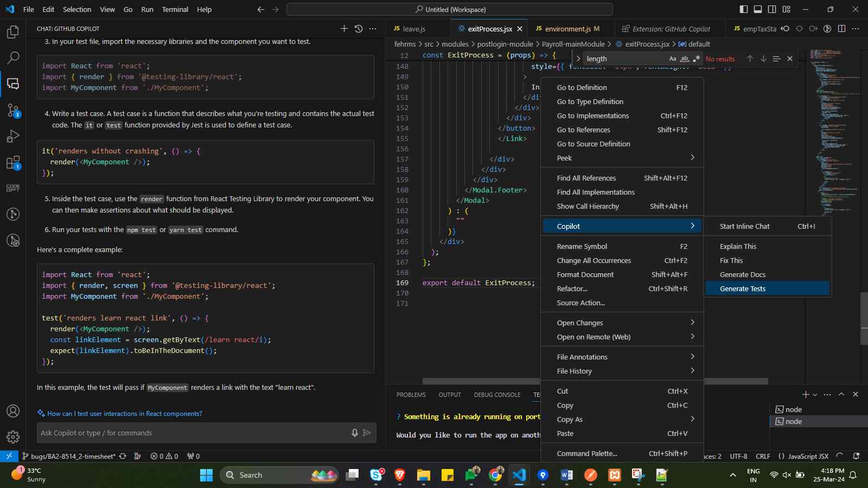Click the React components follow-up suggestion link

125,413
